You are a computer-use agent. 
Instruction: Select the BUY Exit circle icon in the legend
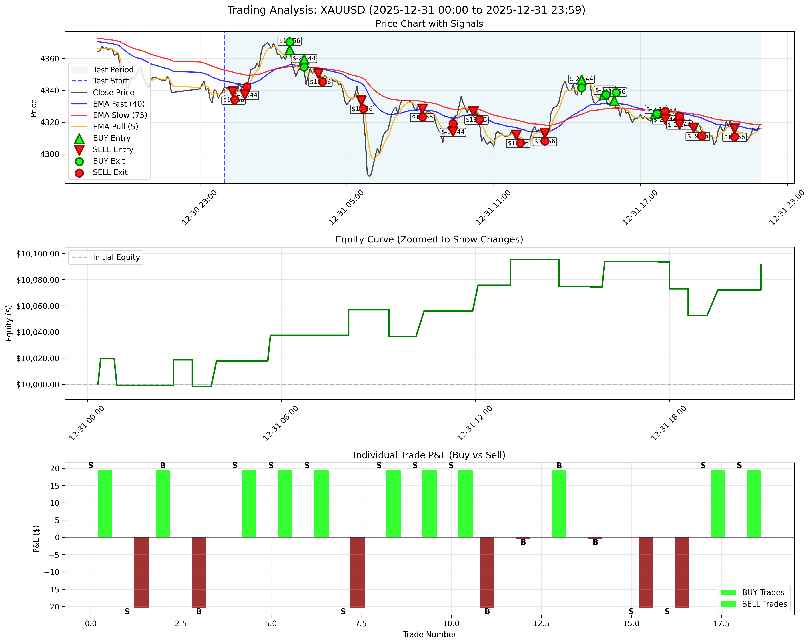(79, 161)
